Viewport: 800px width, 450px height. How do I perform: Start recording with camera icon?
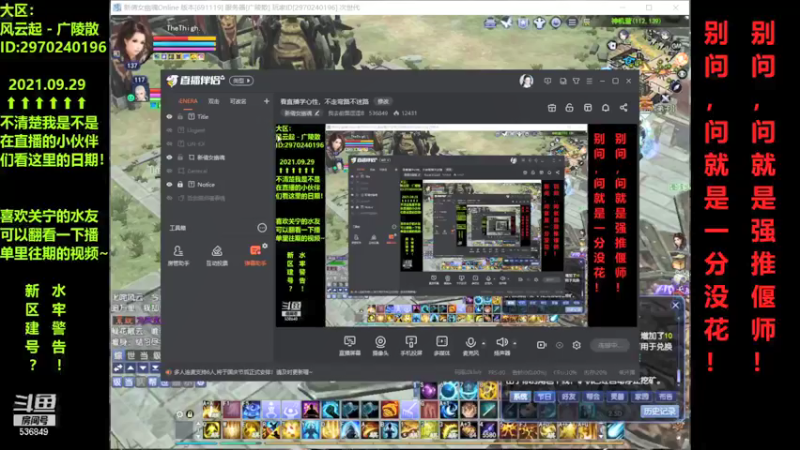pyautogui.click(x=541, y=345)
